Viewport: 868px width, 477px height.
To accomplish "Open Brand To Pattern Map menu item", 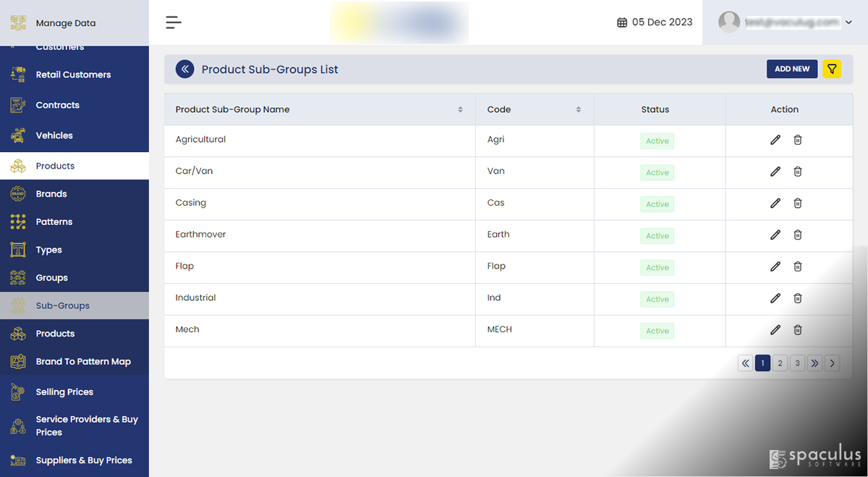I will point(83,362).
